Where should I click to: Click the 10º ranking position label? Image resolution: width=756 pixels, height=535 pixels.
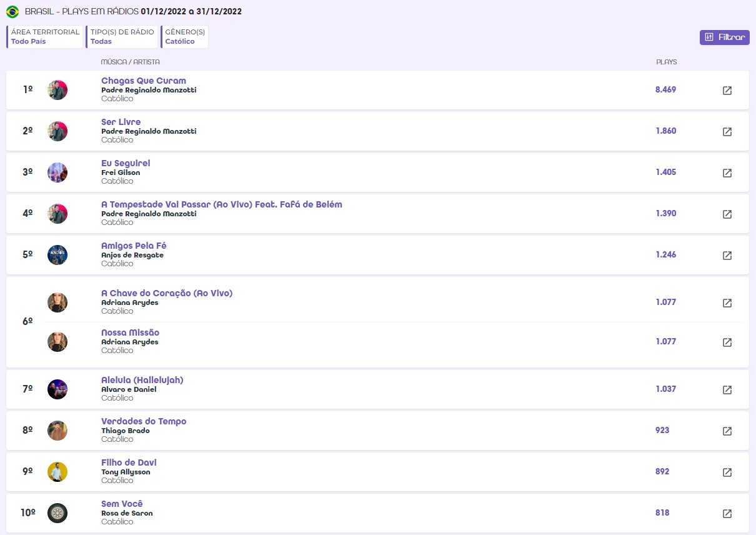point(28,512)
